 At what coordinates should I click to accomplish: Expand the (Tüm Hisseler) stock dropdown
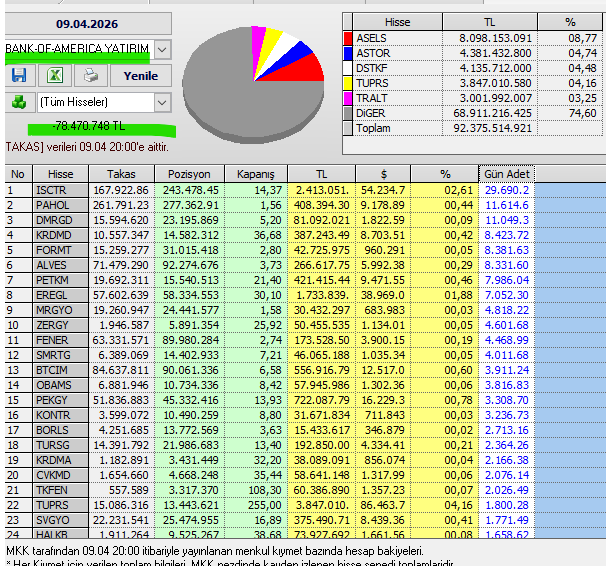click(x=163, y=102)
